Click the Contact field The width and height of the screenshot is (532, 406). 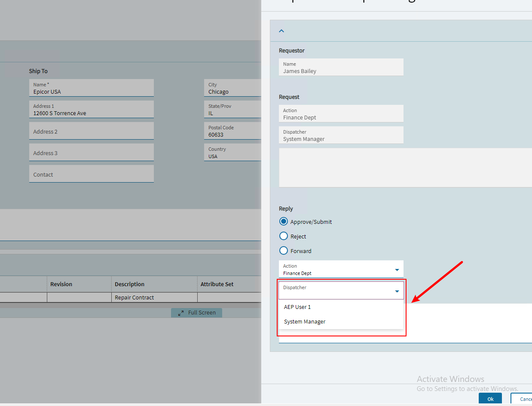coord(92,174)
